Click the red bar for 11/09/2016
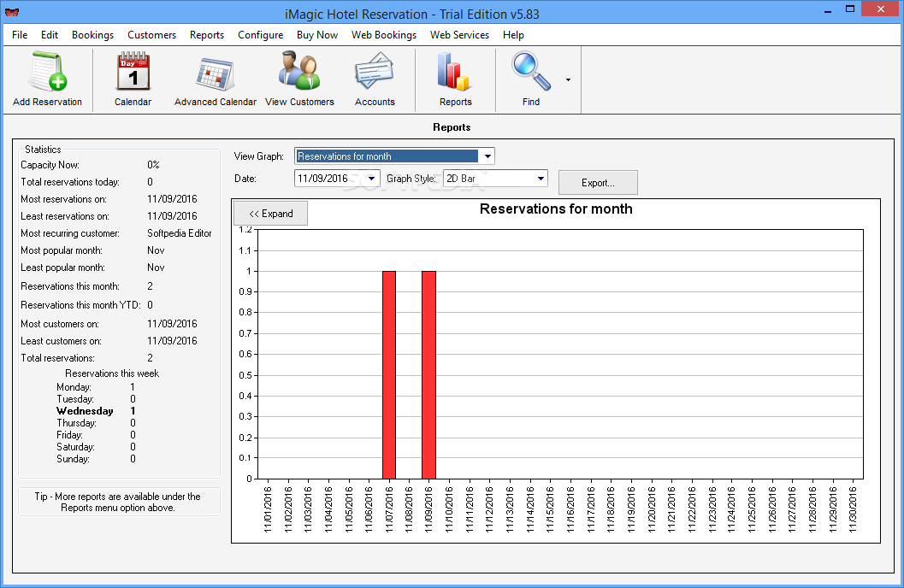This screenshot has height=588, width=904. tap(429, 375)
